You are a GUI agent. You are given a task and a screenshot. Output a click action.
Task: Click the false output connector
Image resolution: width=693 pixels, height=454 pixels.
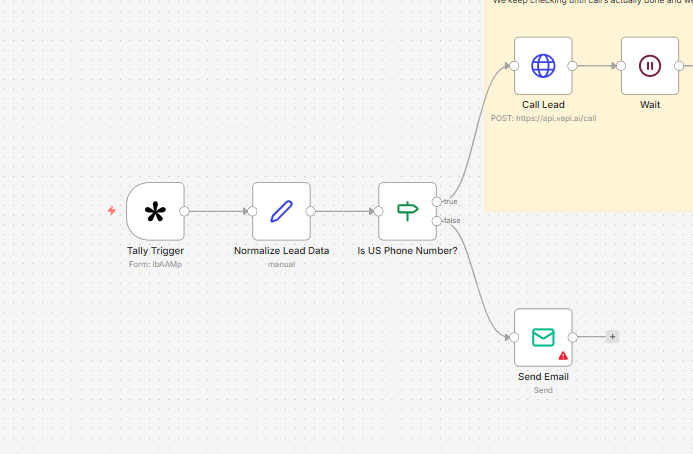pos(436,220)
